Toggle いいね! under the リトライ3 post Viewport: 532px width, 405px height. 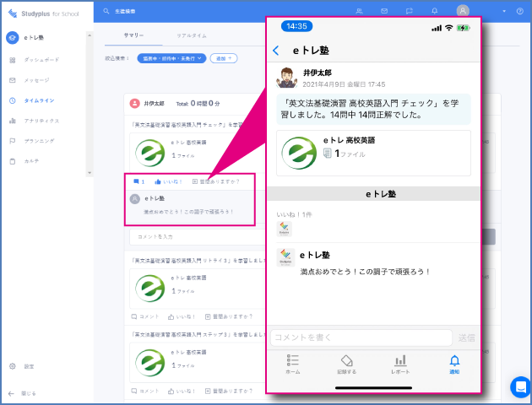point(182,316)
